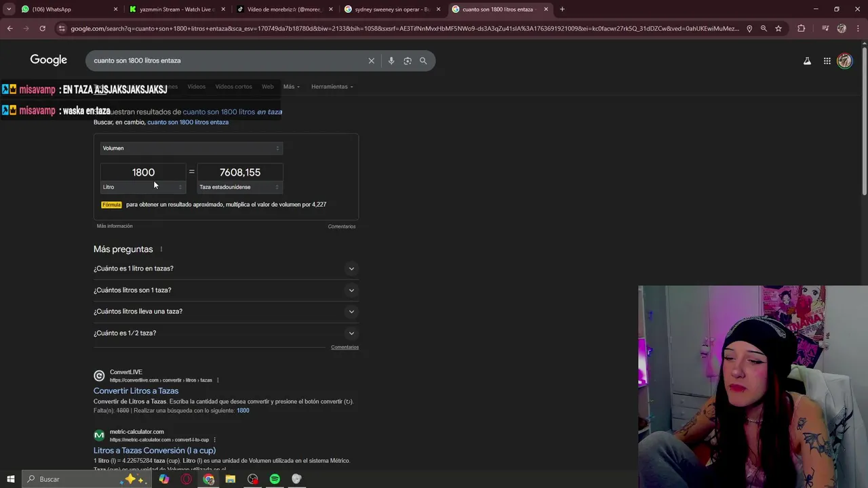This screenshot has width=868, height=488.
Task: Edit the 7608,155 cups value field
Action: [240, 172]
